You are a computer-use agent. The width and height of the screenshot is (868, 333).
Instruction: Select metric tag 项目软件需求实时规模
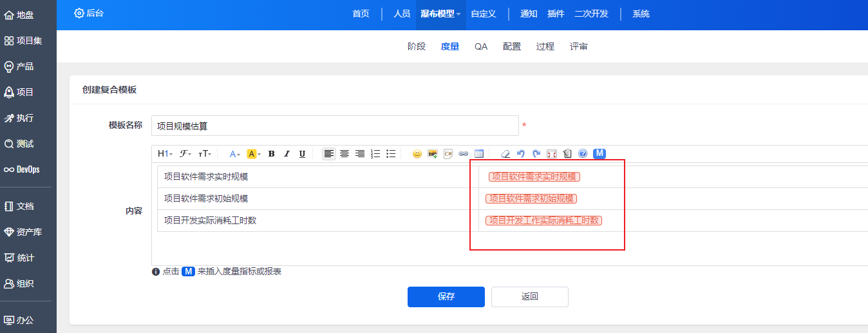point(534,176)
